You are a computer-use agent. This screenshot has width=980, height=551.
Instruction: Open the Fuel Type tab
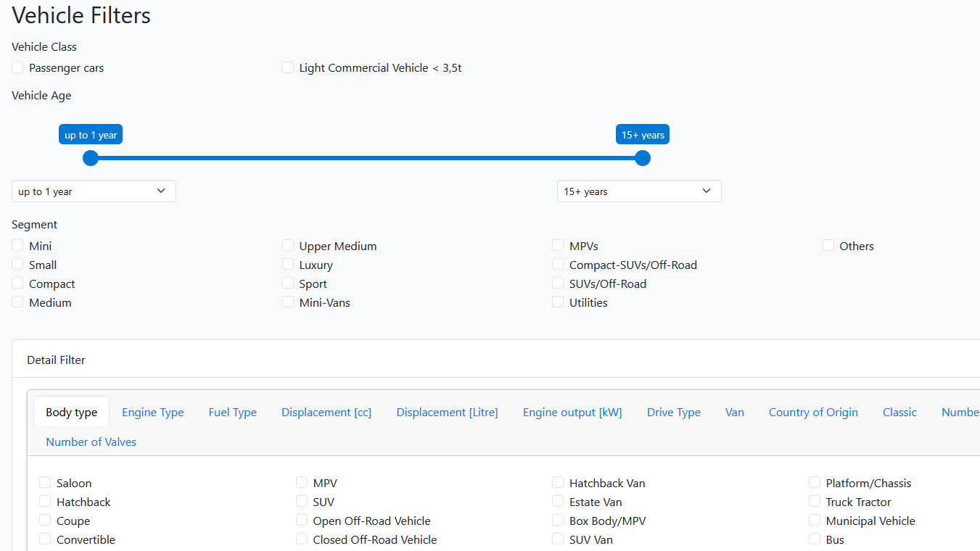233,412
